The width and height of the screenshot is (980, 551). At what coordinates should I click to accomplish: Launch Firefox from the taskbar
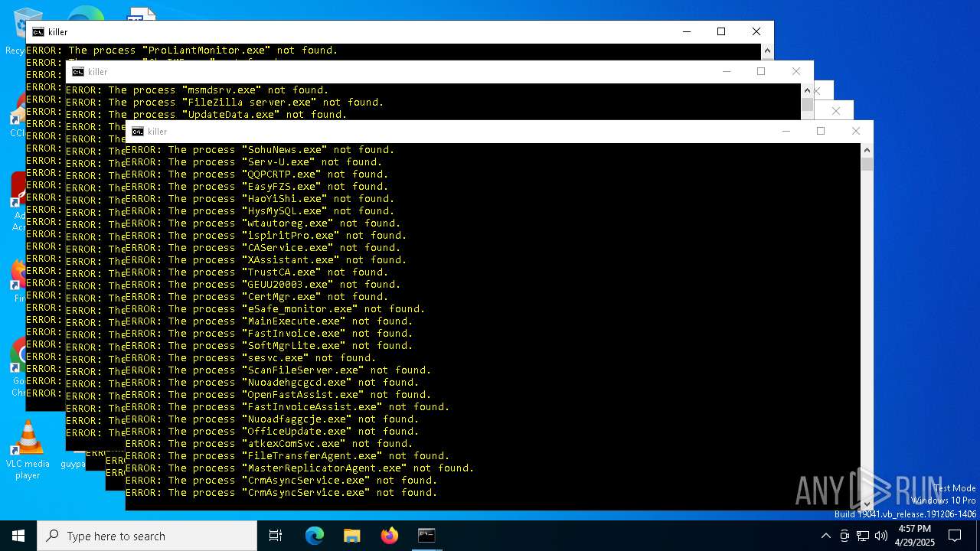tap(389, 536)
